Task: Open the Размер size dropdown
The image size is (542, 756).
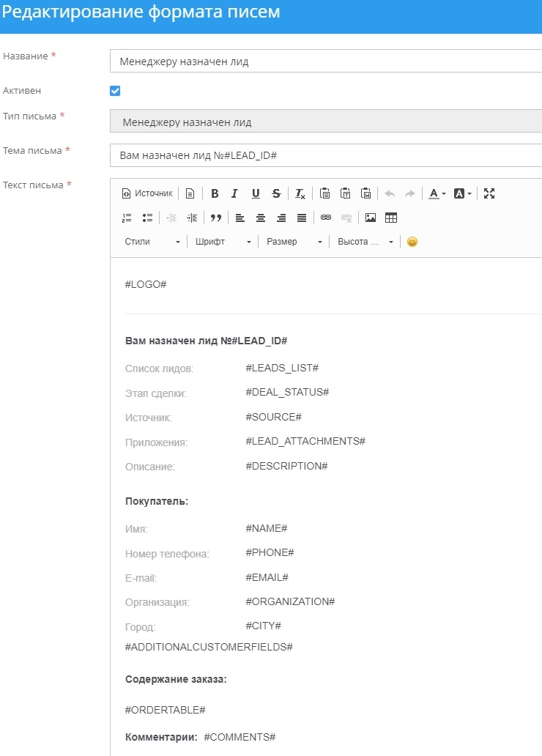Action: (294, 242)
